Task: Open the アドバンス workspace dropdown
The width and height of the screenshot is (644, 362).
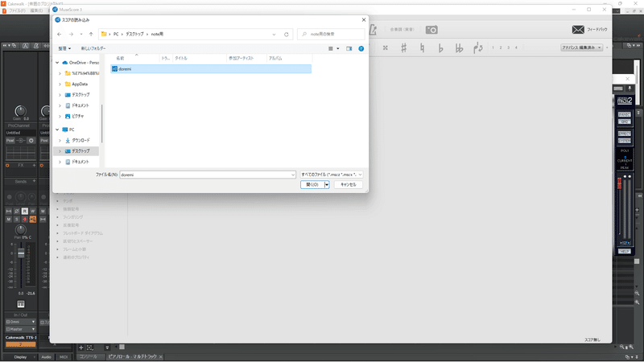Action: [x=581, y=47]
